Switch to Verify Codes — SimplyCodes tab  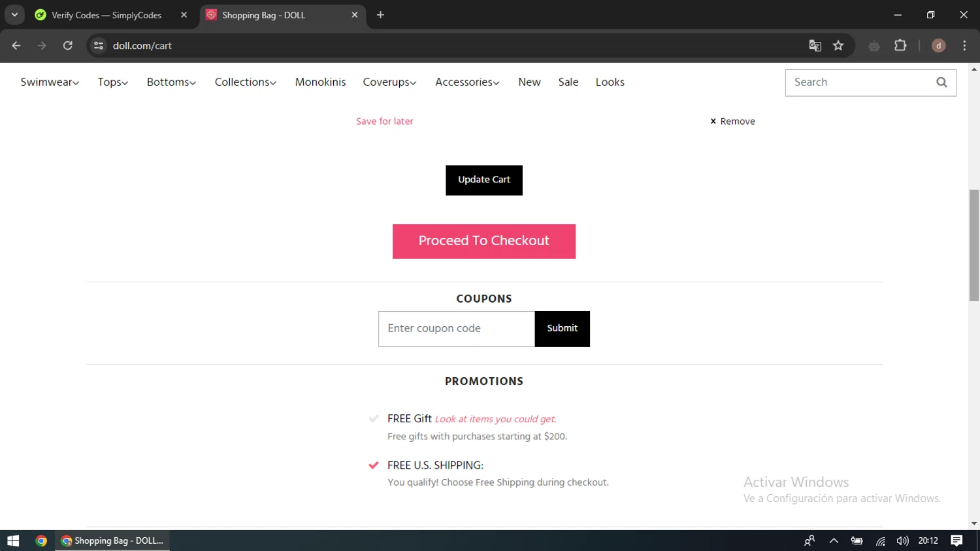(106, 15)
